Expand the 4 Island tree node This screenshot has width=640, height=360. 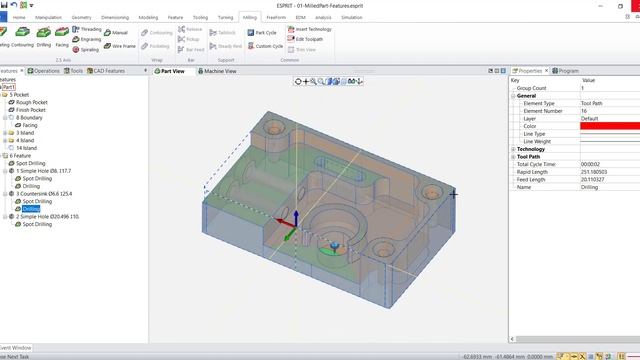point(5,140)
